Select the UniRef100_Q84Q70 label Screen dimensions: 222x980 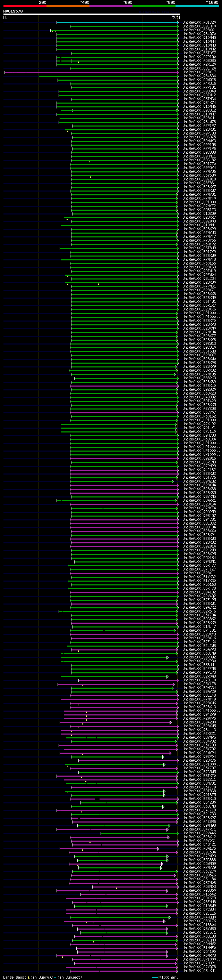pos(199,34)
